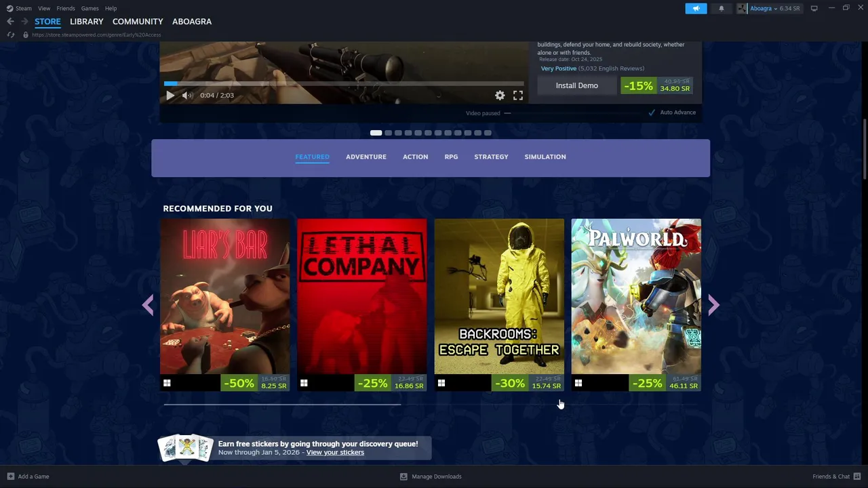
Task: Reload the store page
Action: coord(10,35)
